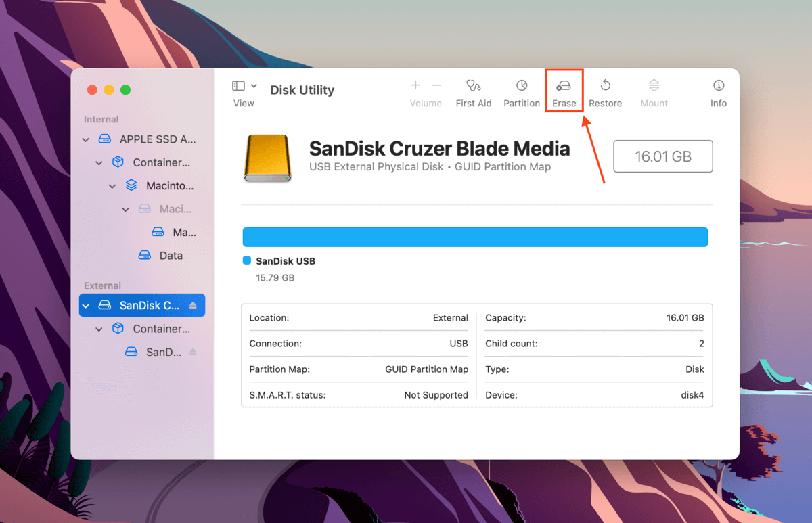Eject the SanDisk C... external disk
Screen dimensions: 812x523
click(193, 305)
